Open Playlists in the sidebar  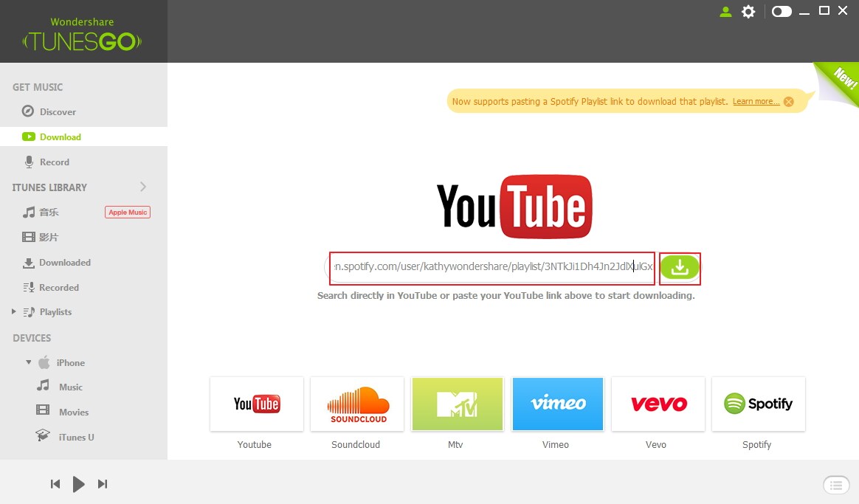point(55,312)
